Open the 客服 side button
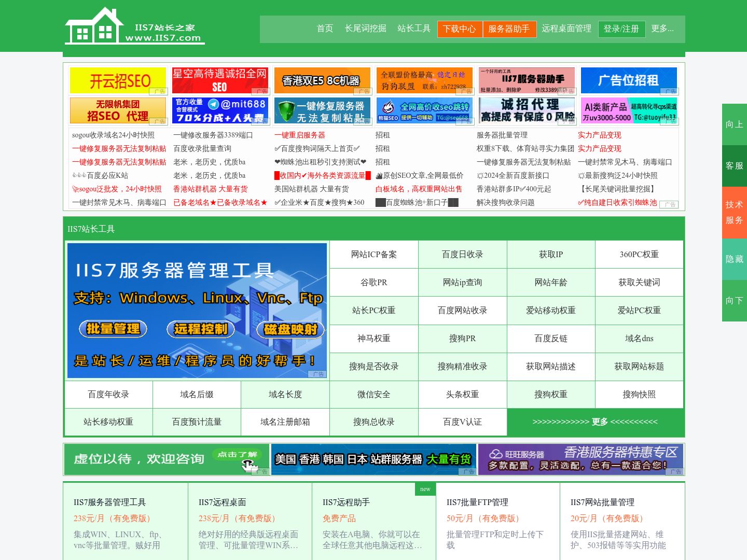 pos(735,166)
